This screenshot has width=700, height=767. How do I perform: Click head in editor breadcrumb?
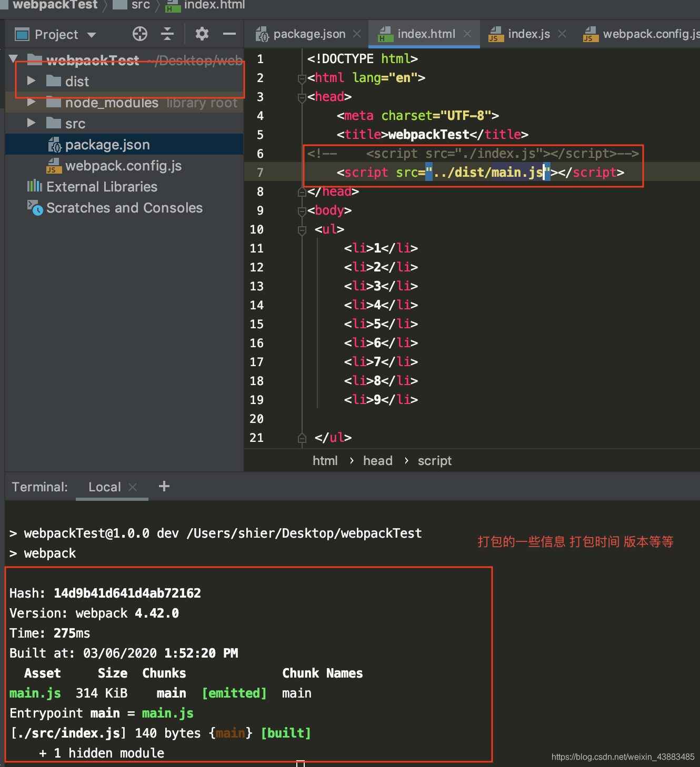378,461
